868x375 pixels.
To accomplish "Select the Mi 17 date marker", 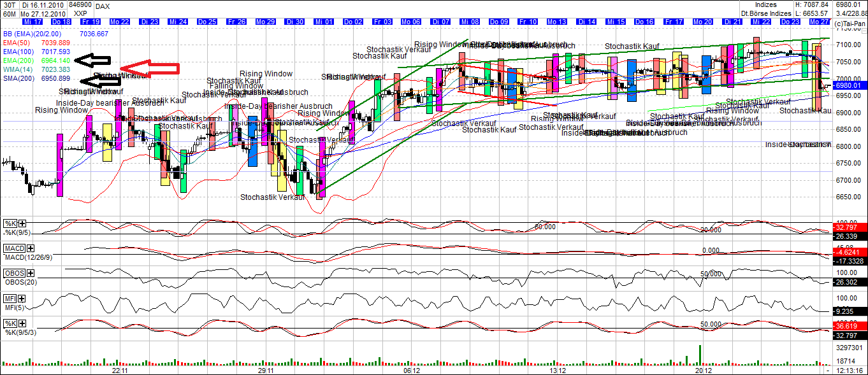I will pos(32,22).
